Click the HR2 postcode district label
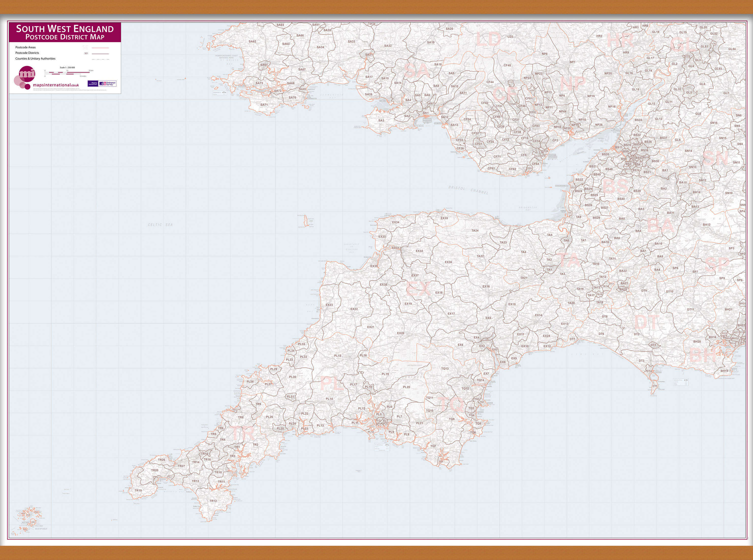 coord(599,36)
